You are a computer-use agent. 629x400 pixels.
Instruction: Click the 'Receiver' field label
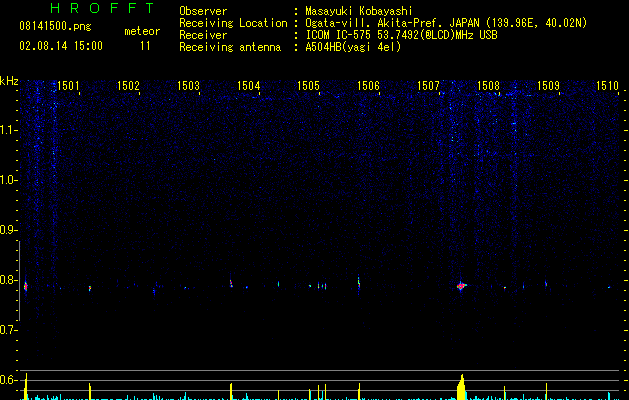click(203, 35)
